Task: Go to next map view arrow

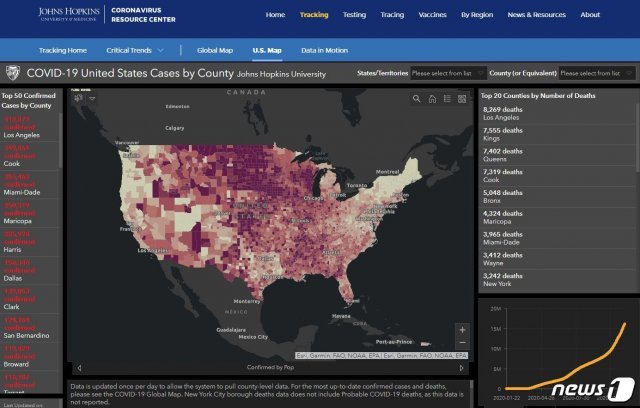Action: coord(462,368)
